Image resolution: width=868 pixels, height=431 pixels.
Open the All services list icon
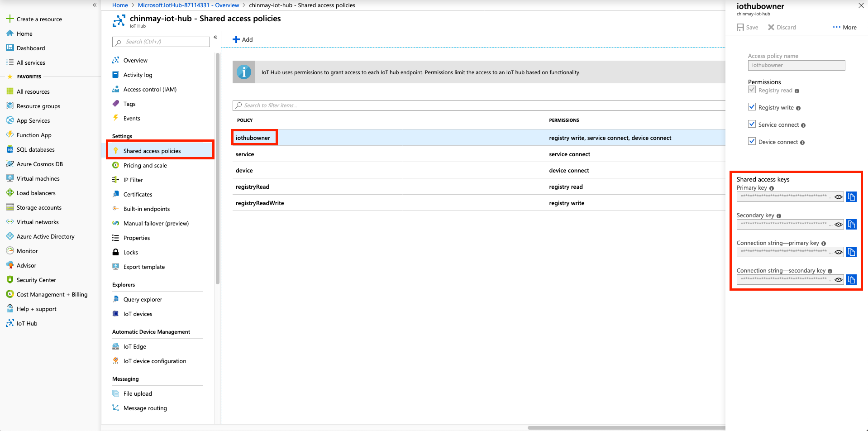pyautogui.click(x=10, y=62)
